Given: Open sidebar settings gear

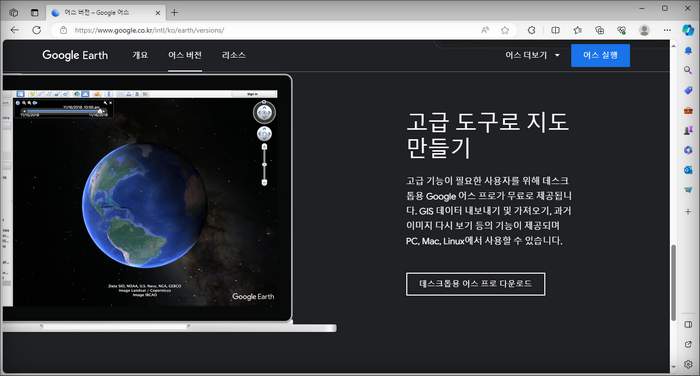Looking at the screenshot, I should [688, 364].
